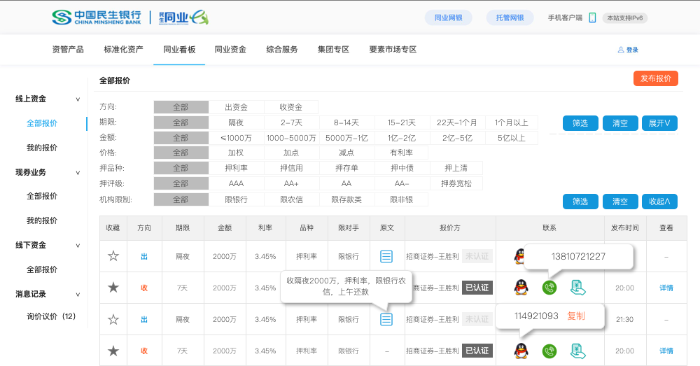The width and height of the screenshot is (700, 366).
Task: Open the 标准化资产 navigation tab
Action: (x=124, y=50)
